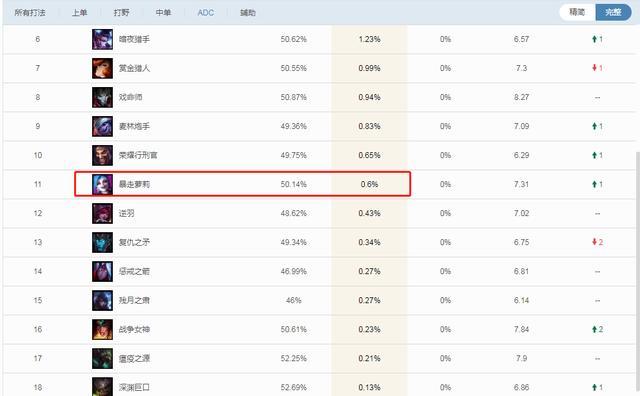Click the 8.27 value in 戏命师 row
This screenshot has width=640, height=396.
tap(521, 97)
